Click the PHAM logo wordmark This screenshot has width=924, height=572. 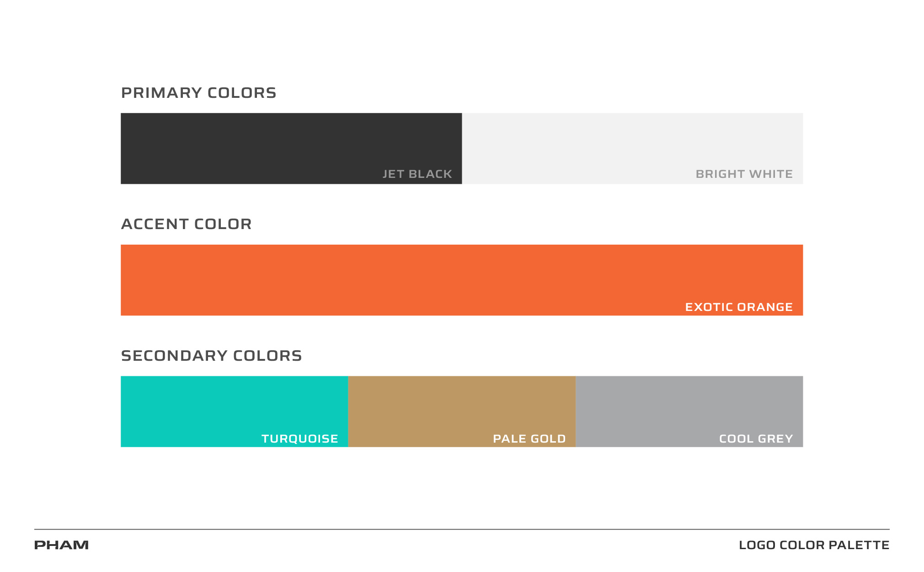61,545
